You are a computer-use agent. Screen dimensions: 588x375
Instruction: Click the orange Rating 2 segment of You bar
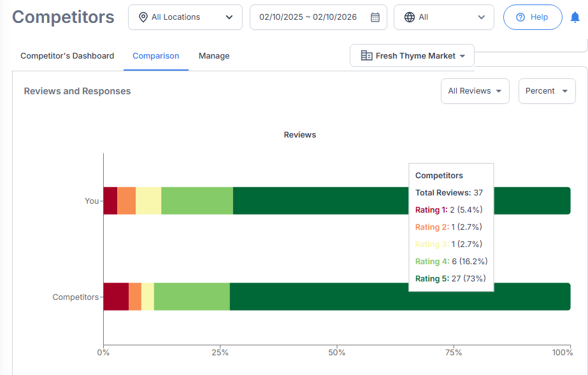tap(126, 201)
